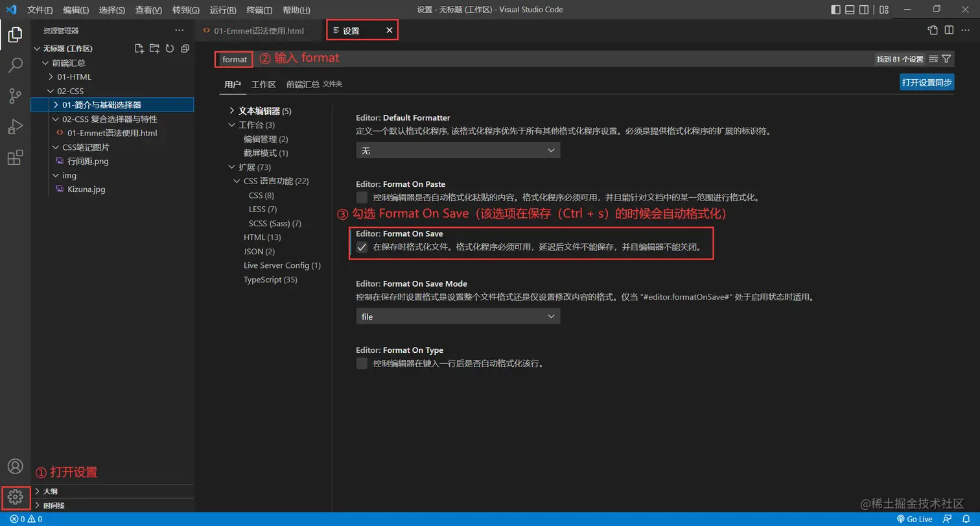The image size is (980, 526).
Task: Start Go Live server
Action: 915,519
